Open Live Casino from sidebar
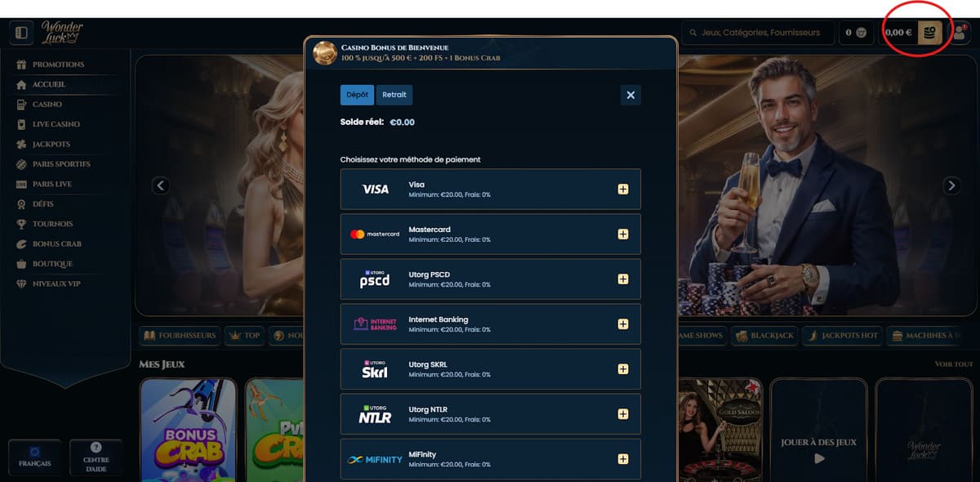The image size is (980, 482). click(56, 124)
